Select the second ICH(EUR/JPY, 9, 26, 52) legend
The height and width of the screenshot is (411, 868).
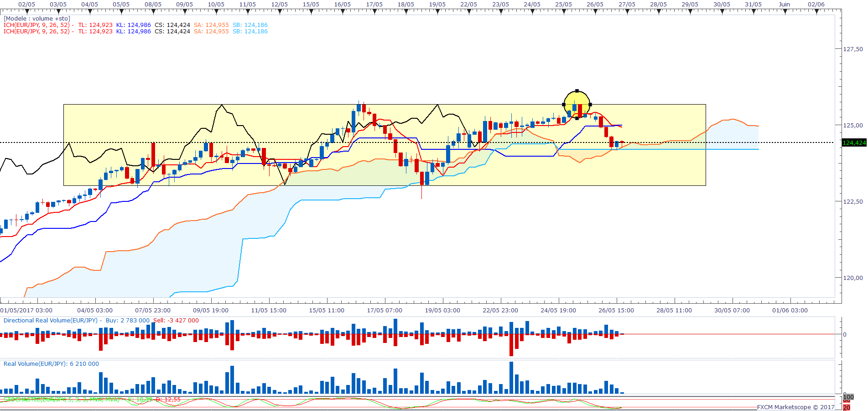pyautogui.click(x=36, y=32)
